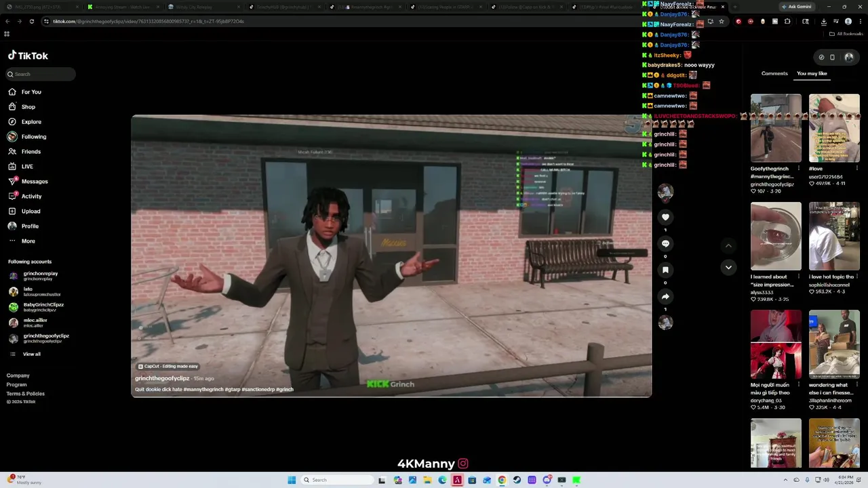Switch to You may like tab
Screen dimensions: 868x488
click(812, 73)
